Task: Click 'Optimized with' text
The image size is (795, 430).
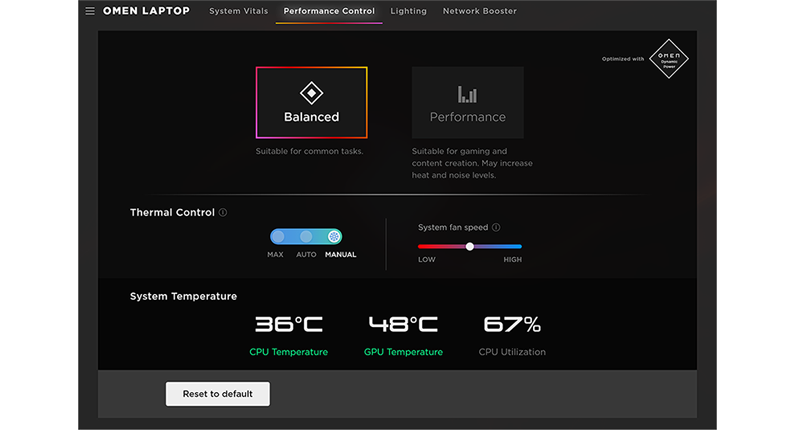Action: pyautogui.click(x=623, y=59)
